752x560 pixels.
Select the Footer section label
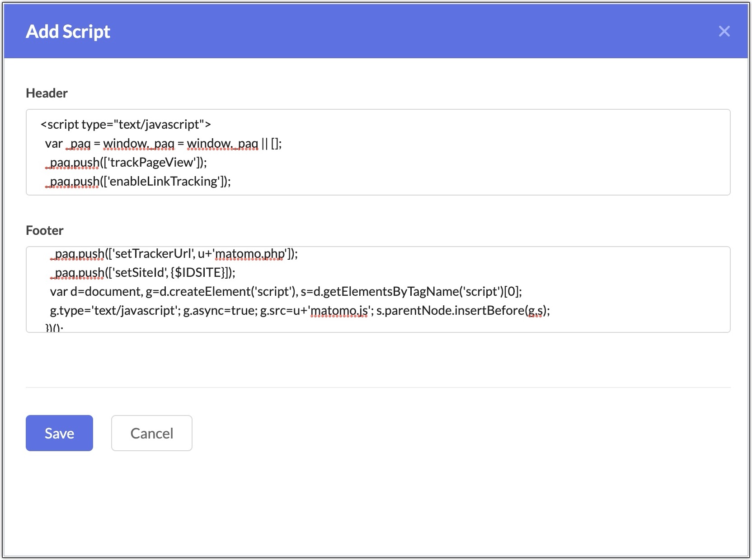[x=44, y=230]
